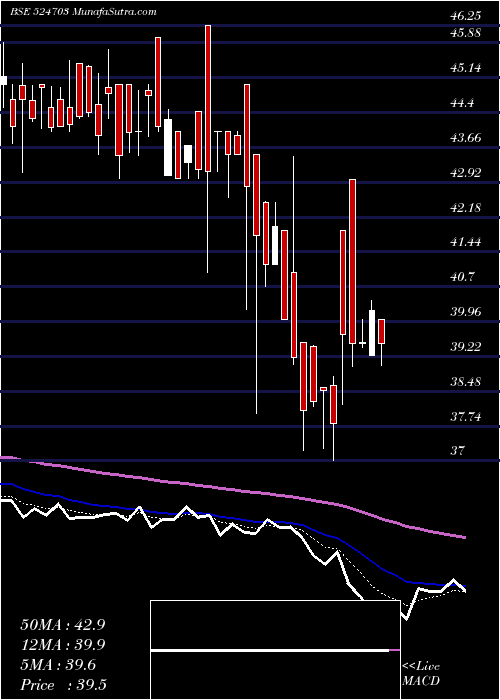The width and height of the screenshot is (500, 700).
Task: Click the 39.22 price axis label
Action: (x=465, y=346)
